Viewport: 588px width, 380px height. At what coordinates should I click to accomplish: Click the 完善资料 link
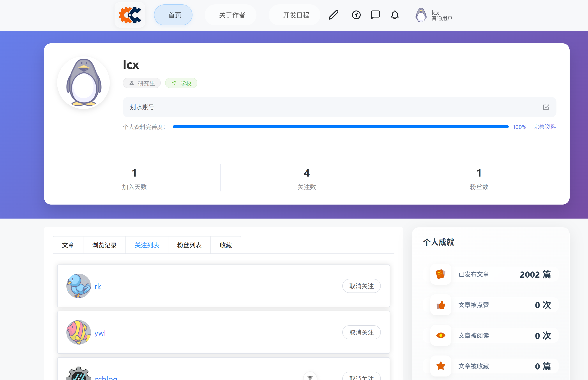tap(544, 127)
